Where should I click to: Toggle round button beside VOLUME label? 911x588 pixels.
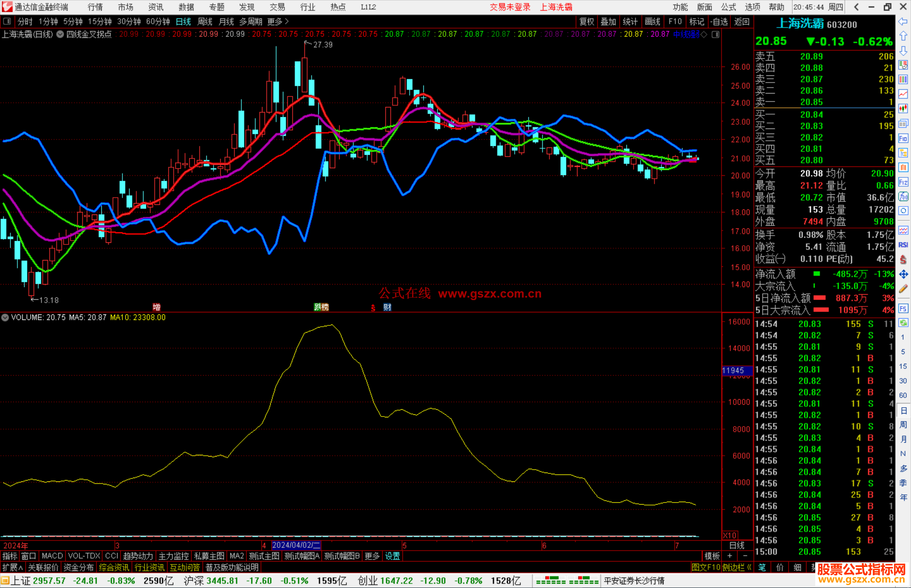click(x=5, y=317)
